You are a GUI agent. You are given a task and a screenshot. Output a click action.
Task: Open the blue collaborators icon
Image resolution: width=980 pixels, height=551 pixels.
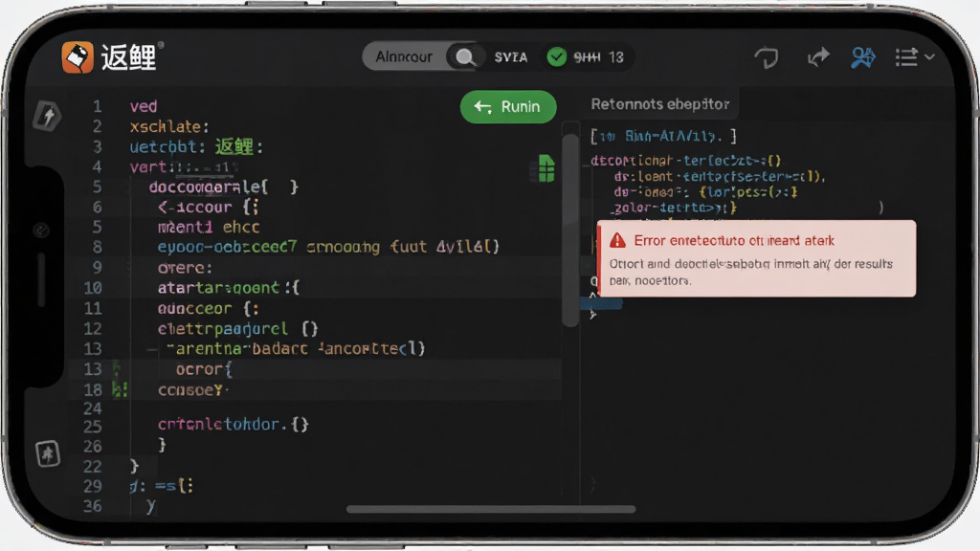click(863, 57)
